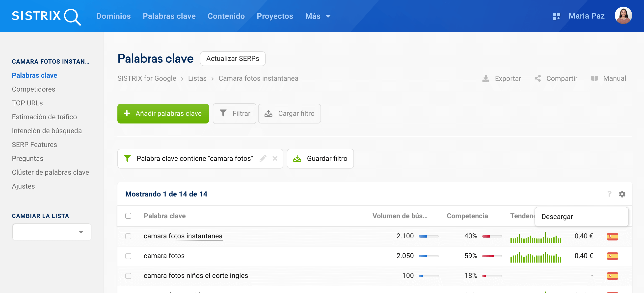Image resolution: width=644 pixels, height=293 pixels.
Task: Click the Exportar download icon
Action: (x=485, y=78)
